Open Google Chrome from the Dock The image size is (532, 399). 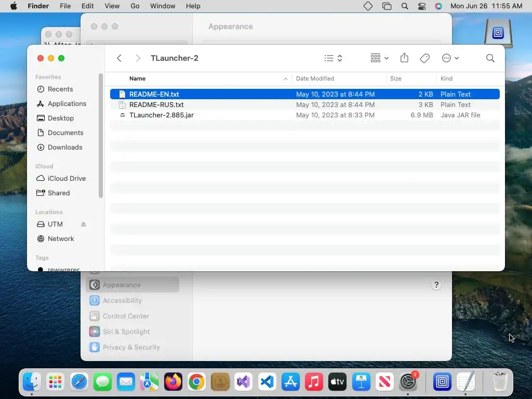coord(196,381)
